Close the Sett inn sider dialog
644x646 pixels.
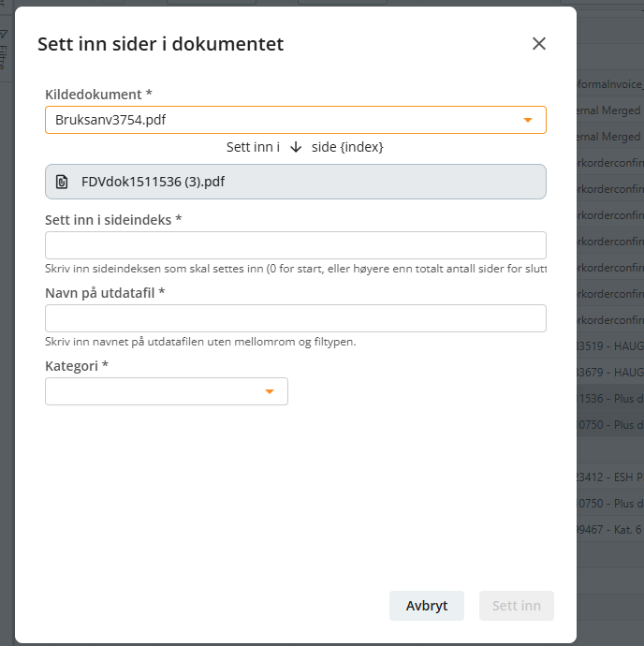click(539, 44)
